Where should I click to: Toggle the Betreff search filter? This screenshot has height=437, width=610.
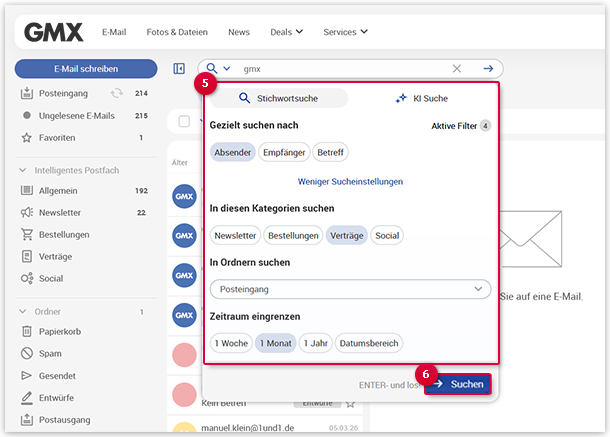tap(330, 152)
